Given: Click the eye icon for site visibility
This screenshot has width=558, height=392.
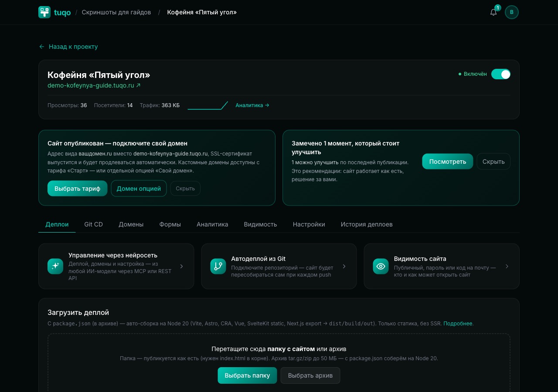Looking at the screenshot, I should (x=381, y=266).
